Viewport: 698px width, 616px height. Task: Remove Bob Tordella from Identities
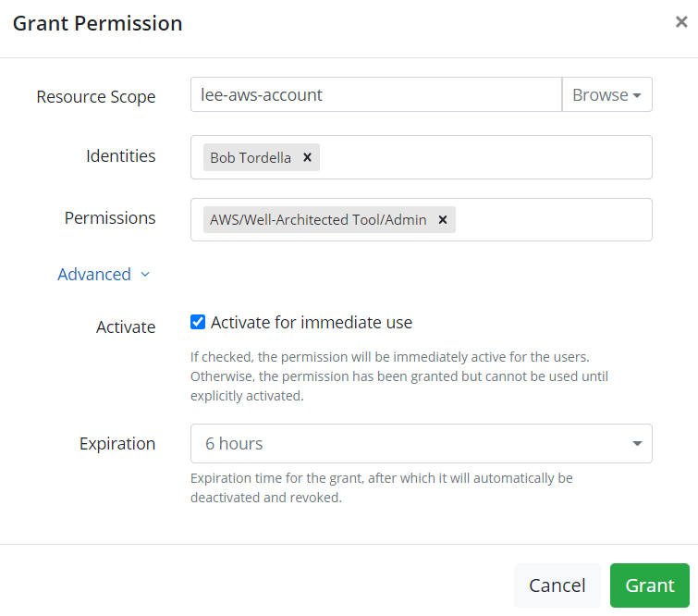(x=307, y=157)
